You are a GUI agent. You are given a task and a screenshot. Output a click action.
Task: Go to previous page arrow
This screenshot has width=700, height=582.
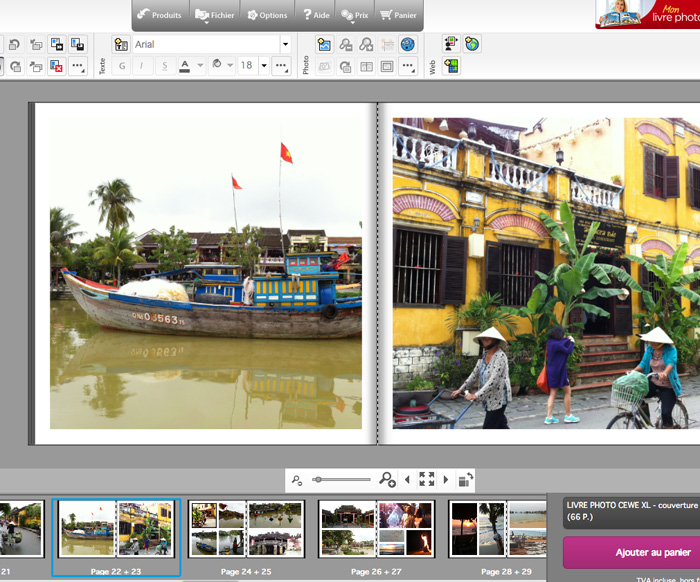tap(407, 480)
